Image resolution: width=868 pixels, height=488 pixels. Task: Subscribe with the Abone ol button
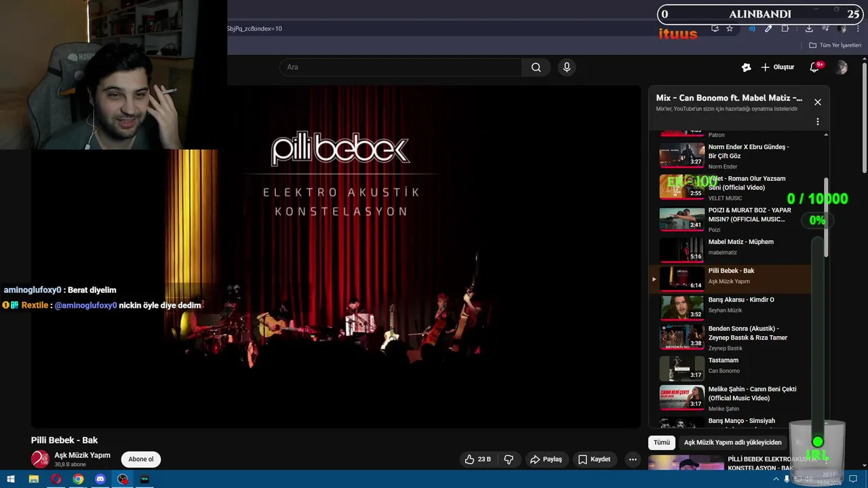pos(141,459)
